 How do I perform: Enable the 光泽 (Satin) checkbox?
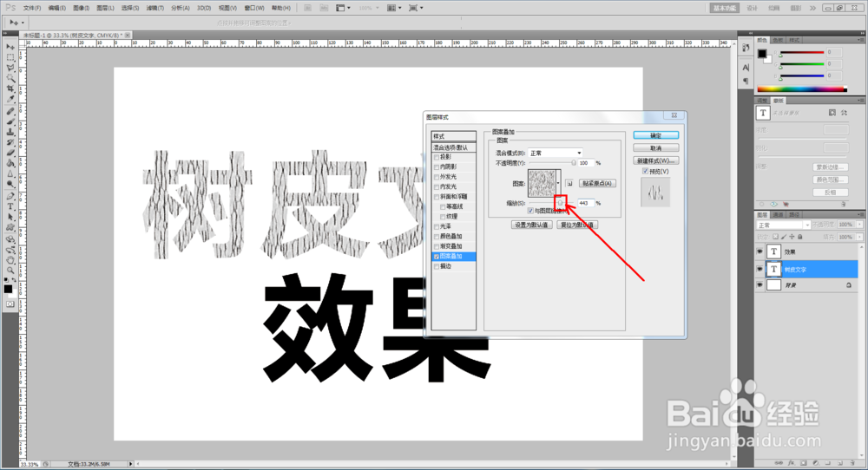pyautogui.click(x=437, y=226)
